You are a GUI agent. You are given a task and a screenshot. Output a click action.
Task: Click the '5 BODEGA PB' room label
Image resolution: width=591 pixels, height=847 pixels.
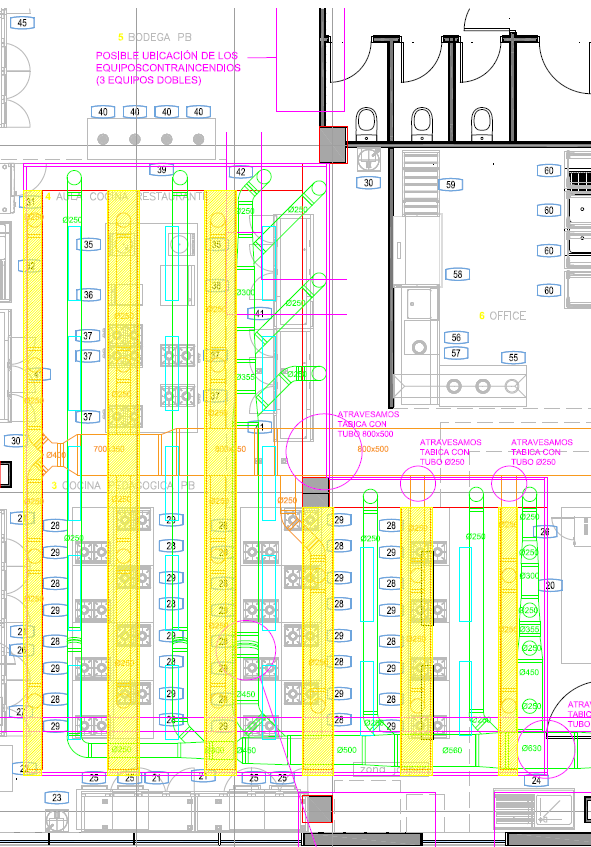(x=155, y=37)
